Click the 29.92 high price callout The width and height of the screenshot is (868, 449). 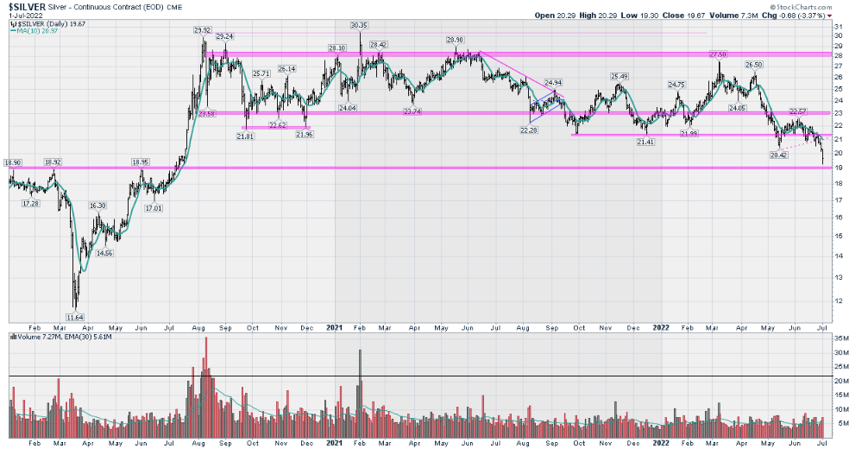click(203, 30)
